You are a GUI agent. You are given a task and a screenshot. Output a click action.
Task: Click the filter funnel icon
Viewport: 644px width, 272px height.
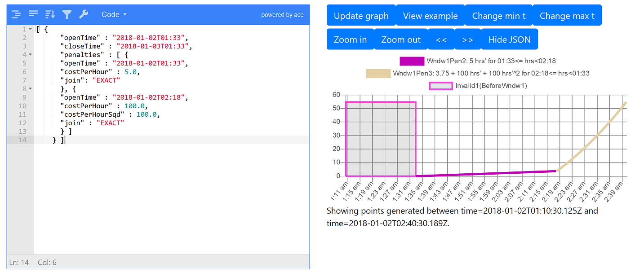click(x=67, y=14)
